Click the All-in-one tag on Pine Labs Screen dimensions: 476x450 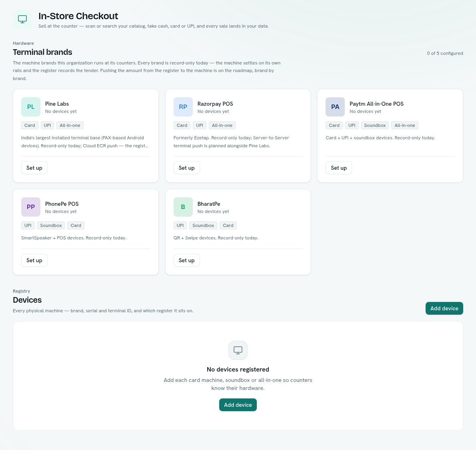pos(70,125)
